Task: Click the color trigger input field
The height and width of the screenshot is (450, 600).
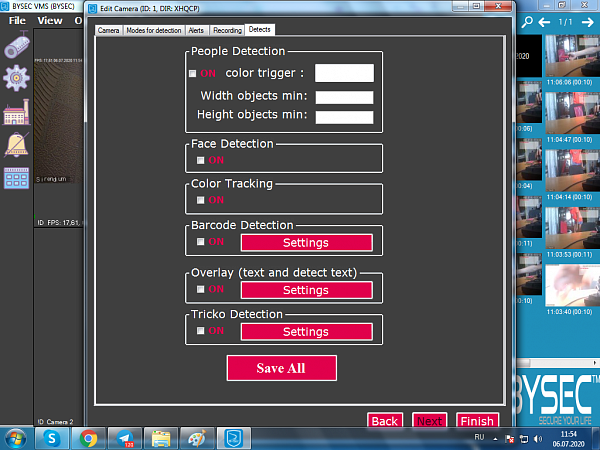Action: point(344,73)
